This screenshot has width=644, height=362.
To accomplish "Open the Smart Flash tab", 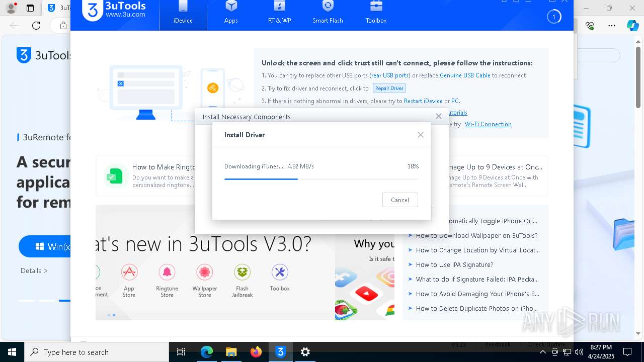I will [x=328, y=14].
